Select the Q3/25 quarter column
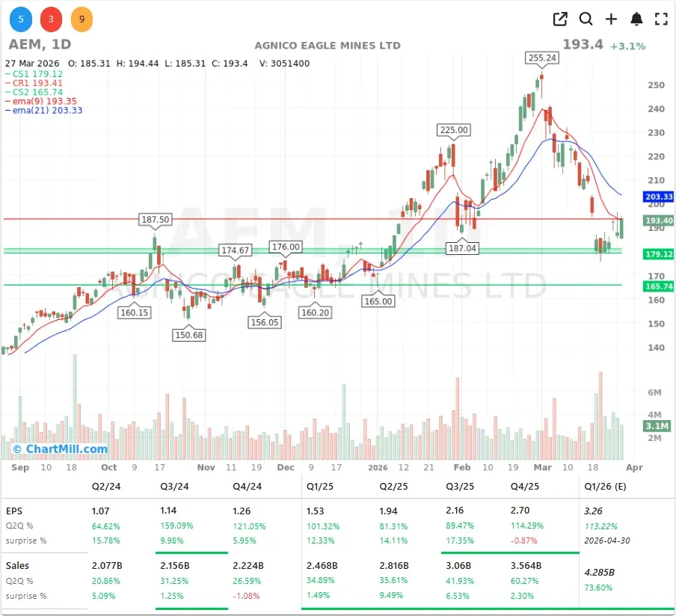The image size is (676, 616). click(x=459, y=487)
